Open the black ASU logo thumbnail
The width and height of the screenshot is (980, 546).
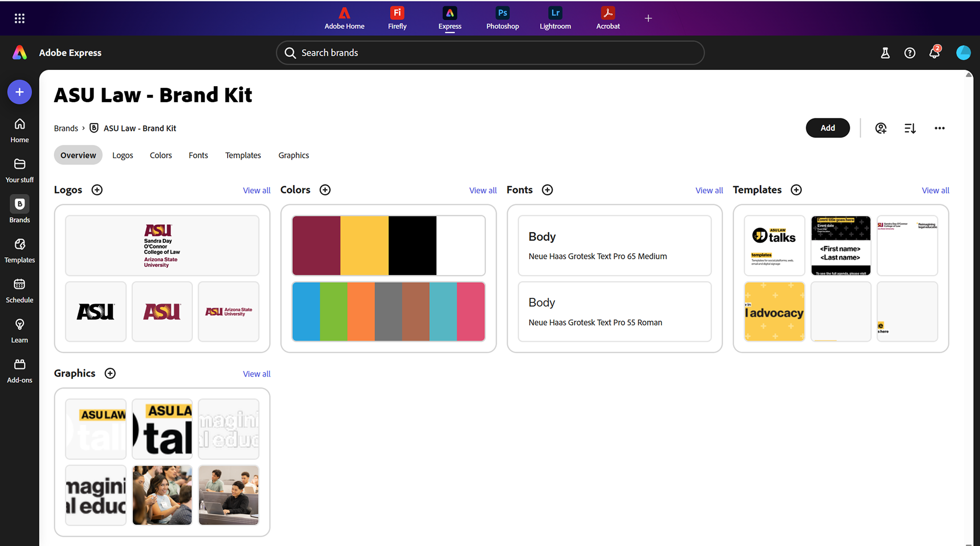(x=95, y=311)
